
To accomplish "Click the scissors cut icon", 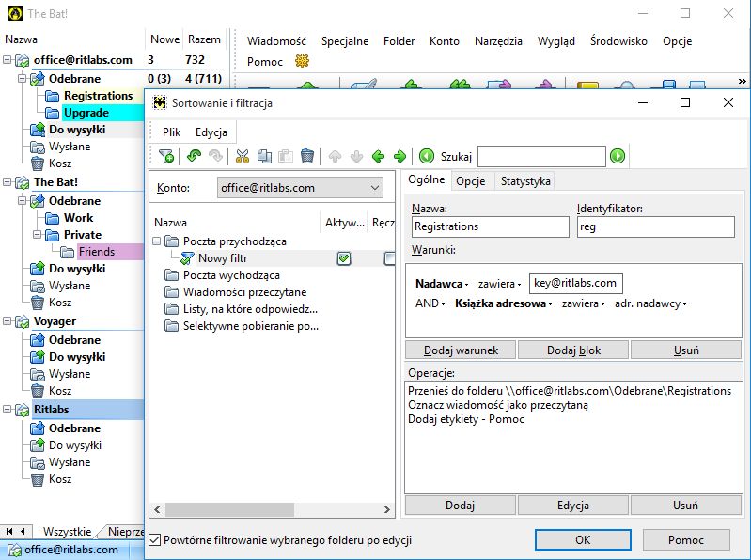I will click(x=243, y=156).
